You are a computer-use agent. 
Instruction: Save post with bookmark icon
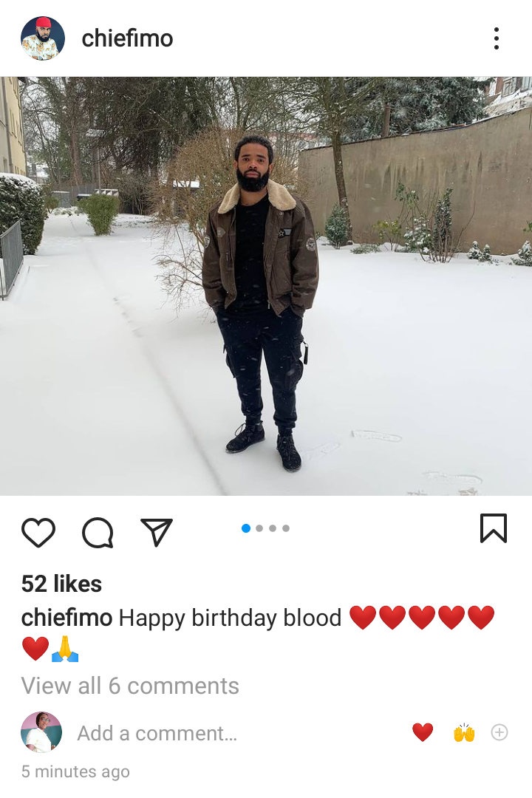pyautogui.click(x=494, y=528)
